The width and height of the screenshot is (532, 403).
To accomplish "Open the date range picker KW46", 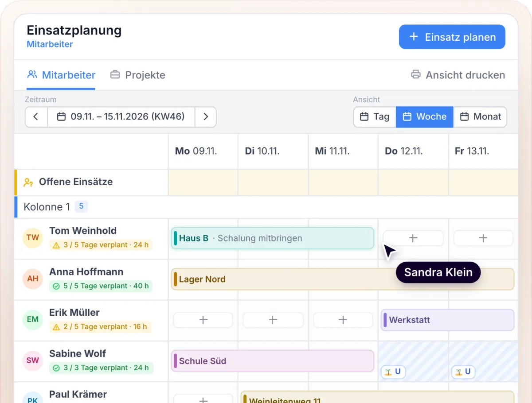I will (x=121, y=117).
